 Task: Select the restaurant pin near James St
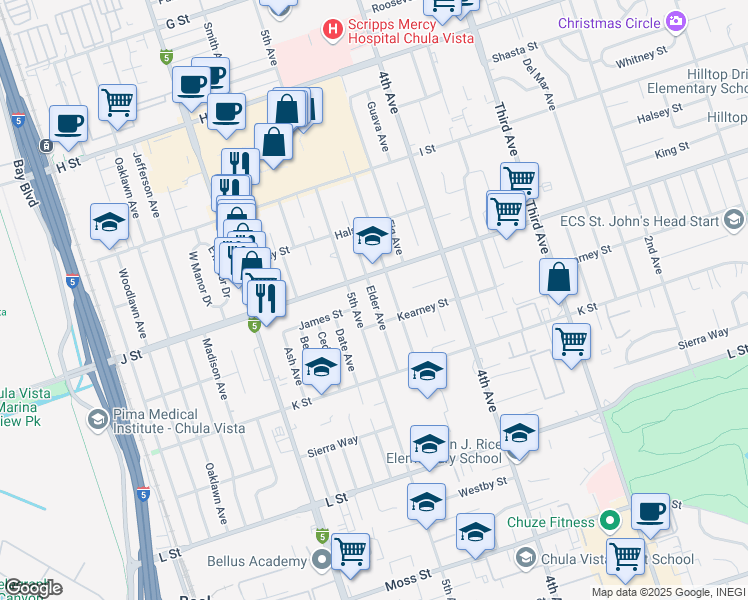(266, 297)
